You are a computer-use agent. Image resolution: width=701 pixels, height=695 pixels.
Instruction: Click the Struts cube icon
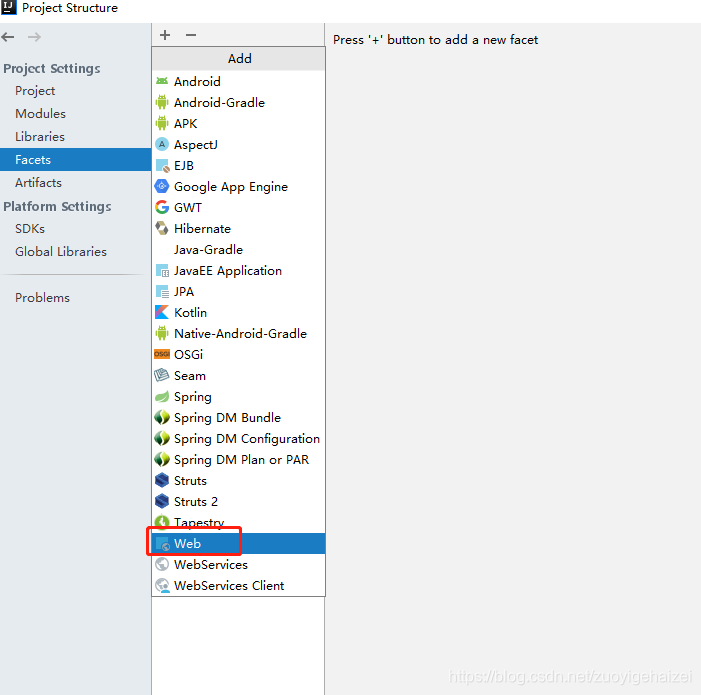(x=162, y=480)
